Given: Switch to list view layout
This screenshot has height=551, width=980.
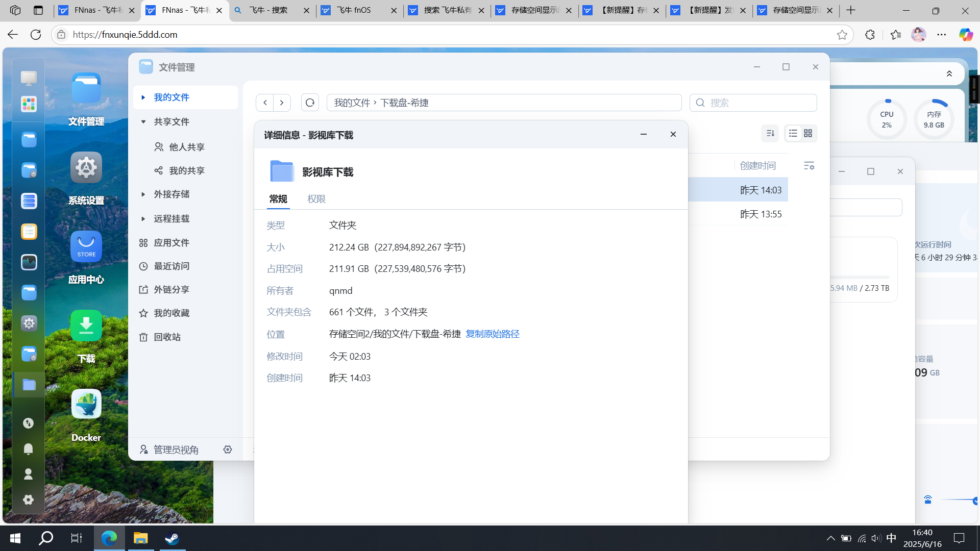Looking at the screenshot, I should 793,133.
